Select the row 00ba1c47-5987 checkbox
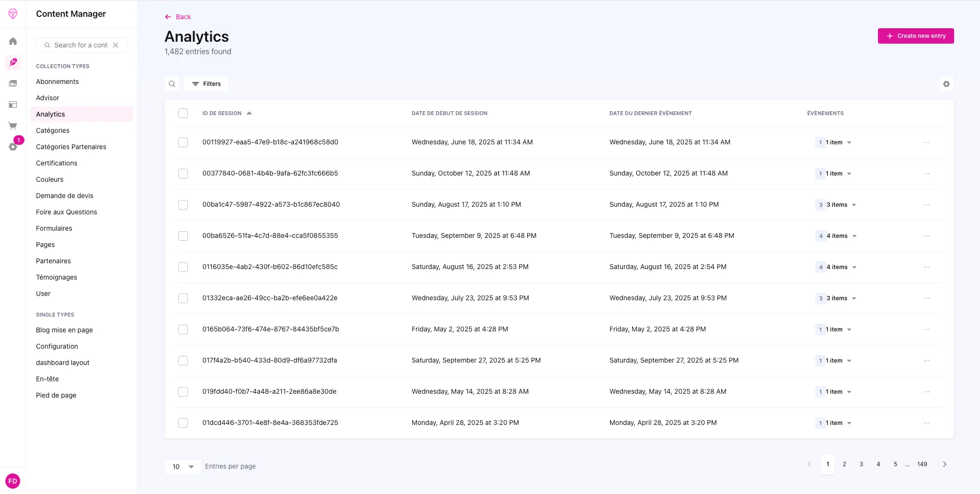The image size is (980, 494). click(183, 205)
